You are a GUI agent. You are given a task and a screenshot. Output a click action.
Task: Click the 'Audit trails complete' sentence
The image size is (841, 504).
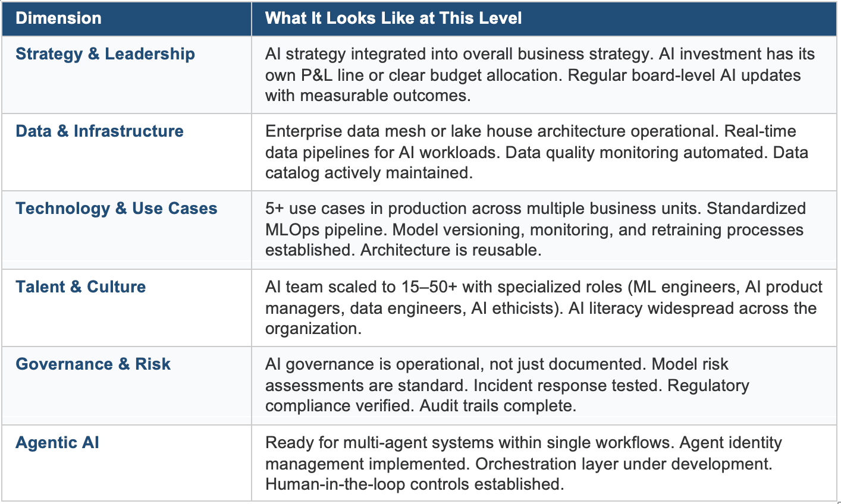click(497, 406)
